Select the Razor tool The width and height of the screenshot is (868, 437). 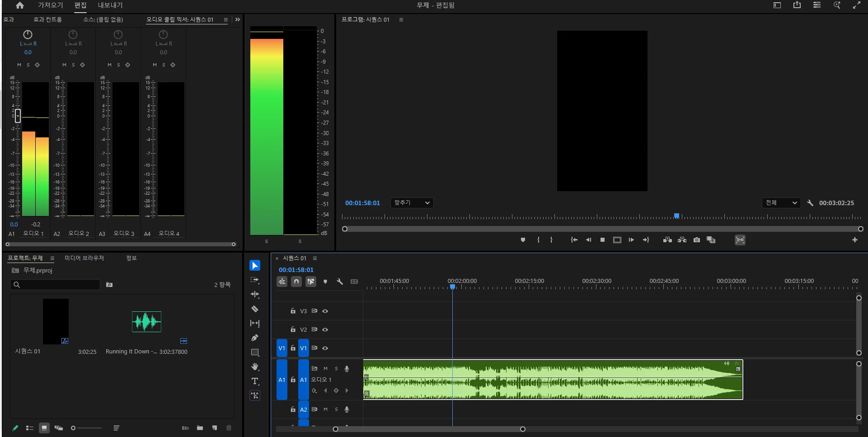(255, 309)
